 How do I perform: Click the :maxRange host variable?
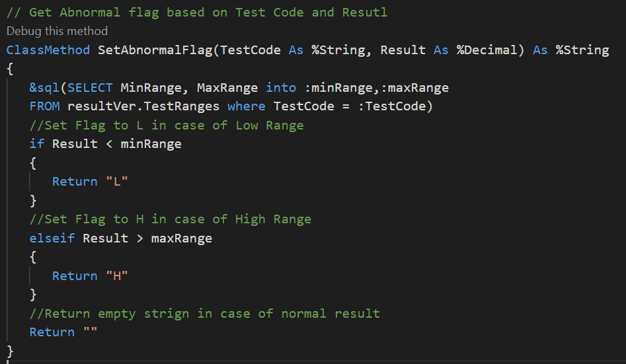(415, 87)
